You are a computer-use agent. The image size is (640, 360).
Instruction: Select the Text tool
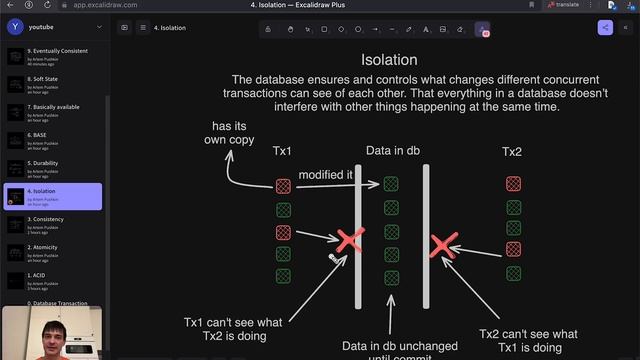click(x=426, y=29)
